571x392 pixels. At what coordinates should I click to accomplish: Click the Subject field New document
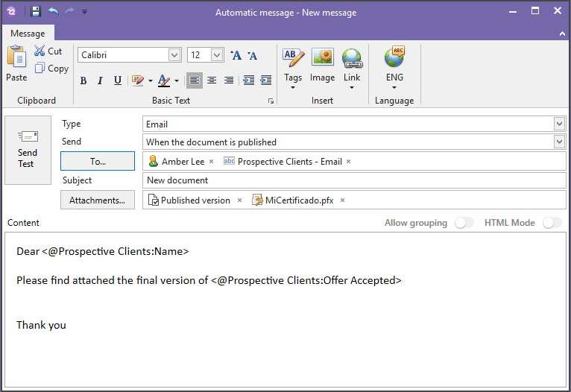pyautogui.click(x=354, y=180)
